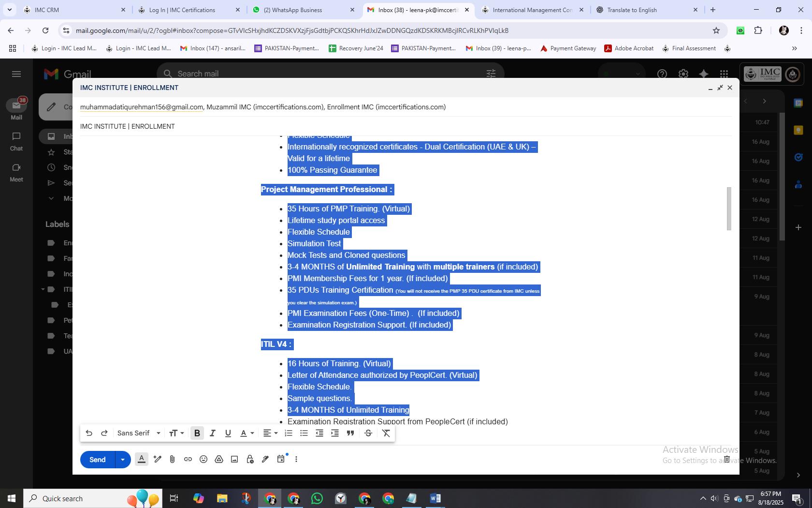
Task: Open more compose options menu
Action: tap(296, 459)
